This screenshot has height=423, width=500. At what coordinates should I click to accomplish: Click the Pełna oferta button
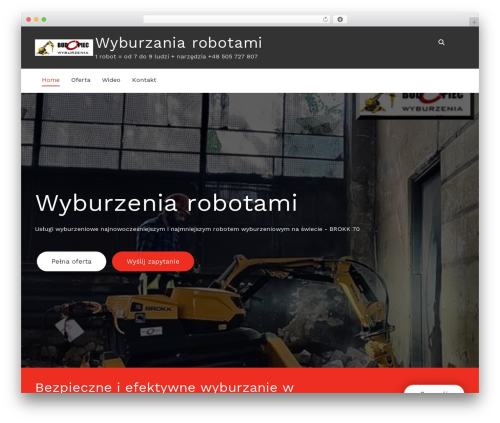click(x=71, y=261)
